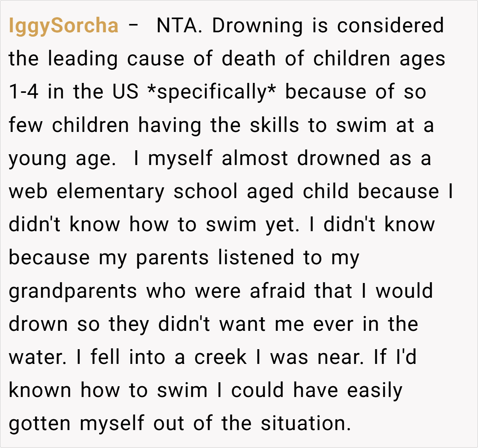Click the word "easily"
Image resolution: width=478 pixels, height=448 pixels.
[374, 390]
